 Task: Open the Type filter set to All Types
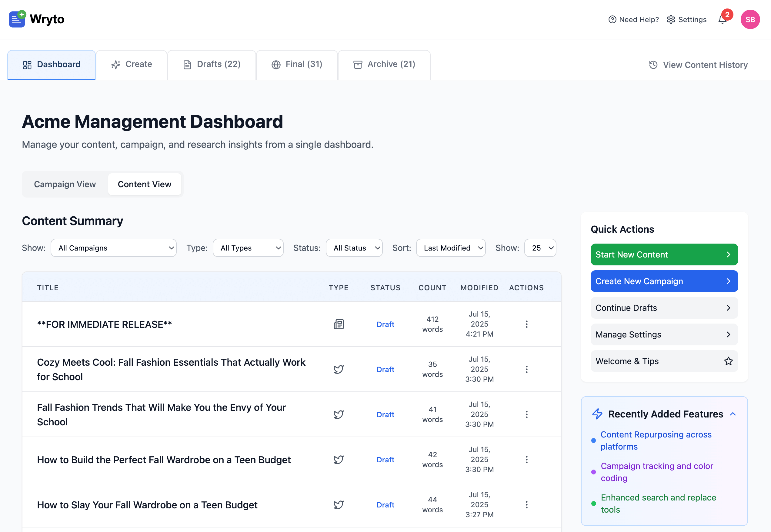click(x=248, y=248)
